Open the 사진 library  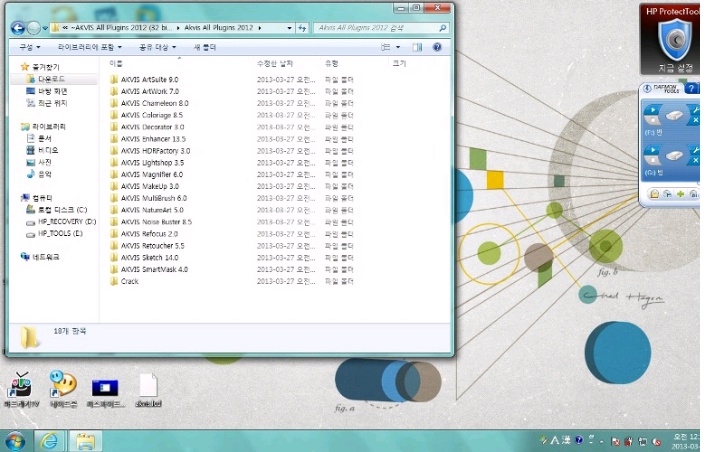click(x=39, y=163)
